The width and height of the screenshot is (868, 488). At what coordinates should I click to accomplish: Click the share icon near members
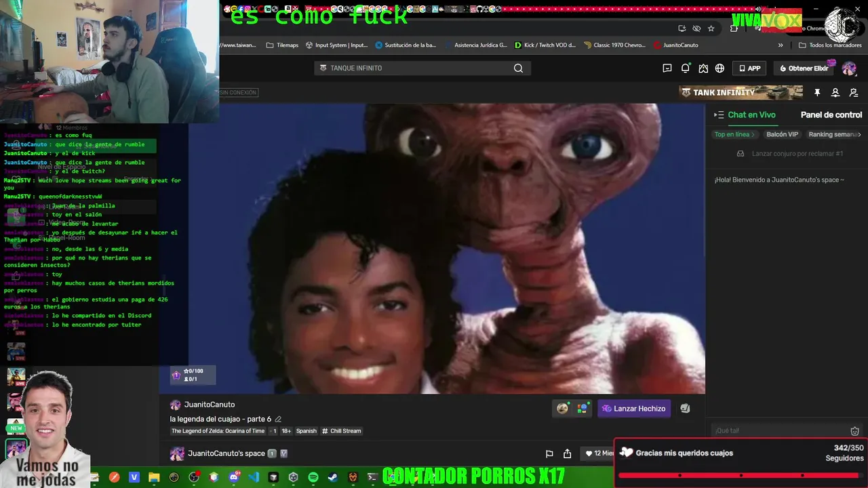568,453
